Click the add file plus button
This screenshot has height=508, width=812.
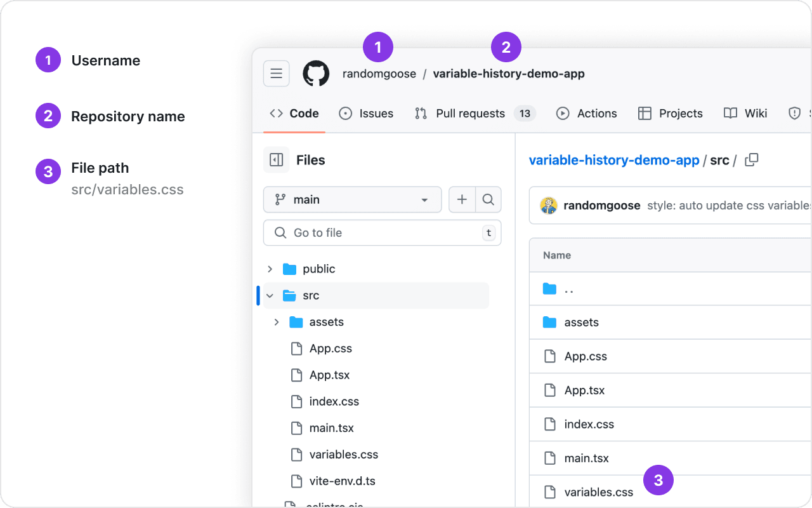coord(462,199)
